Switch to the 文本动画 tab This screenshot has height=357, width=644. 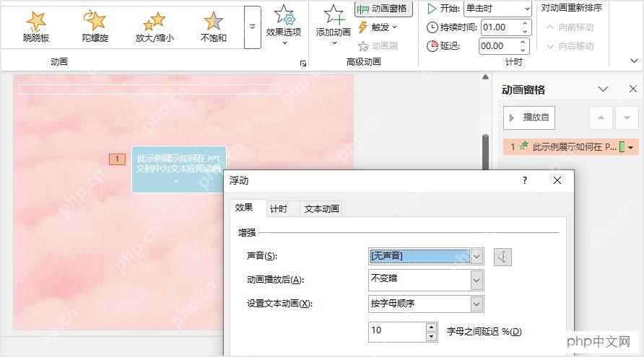pyautogui.click(x=321, y=209)
